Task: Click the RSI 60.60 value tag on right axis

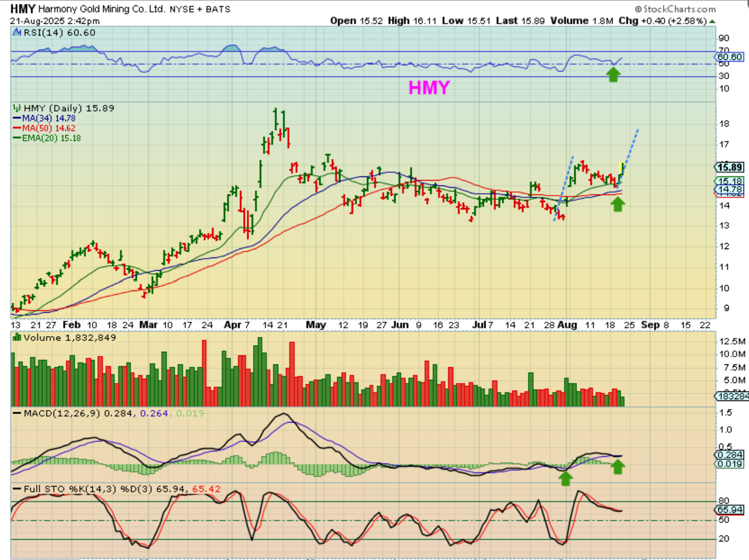Action: point(730,57)
